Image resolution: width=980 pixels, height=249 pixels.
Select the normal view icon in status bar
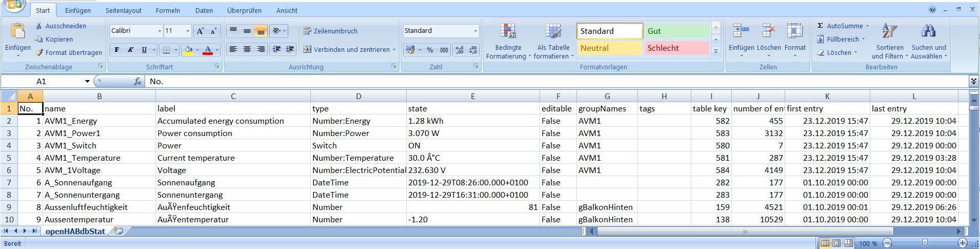(x=825, y=243)
